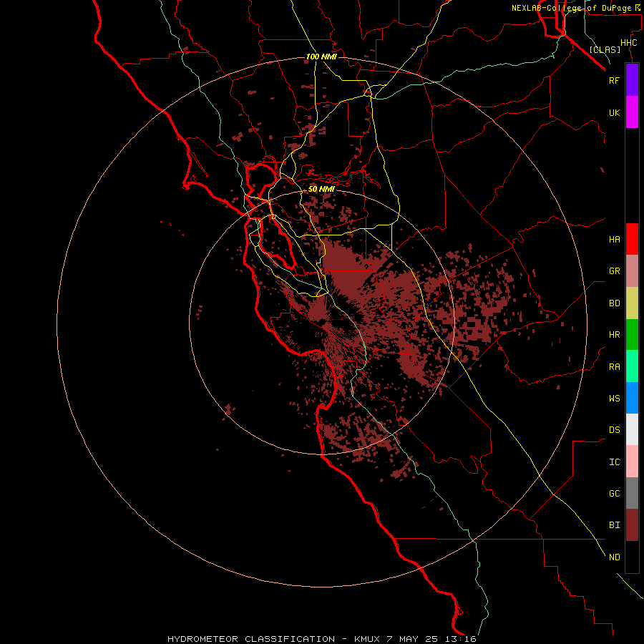Image resolution: width=644 pixels, height=644 pixels.
Task: Click the HR legend label
Action: pos(615,335)
